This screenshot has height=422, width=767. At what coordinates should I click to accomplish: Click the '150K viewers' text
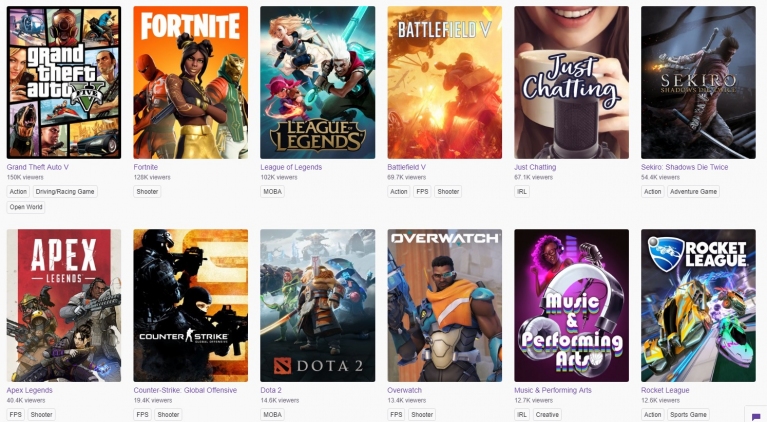coord(25,178)
